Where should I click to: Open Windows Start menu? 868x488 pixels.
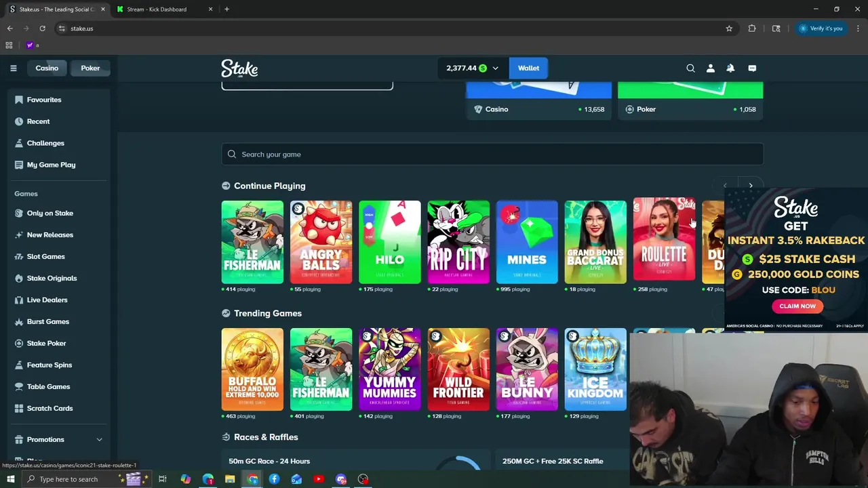tap(10, 479)
